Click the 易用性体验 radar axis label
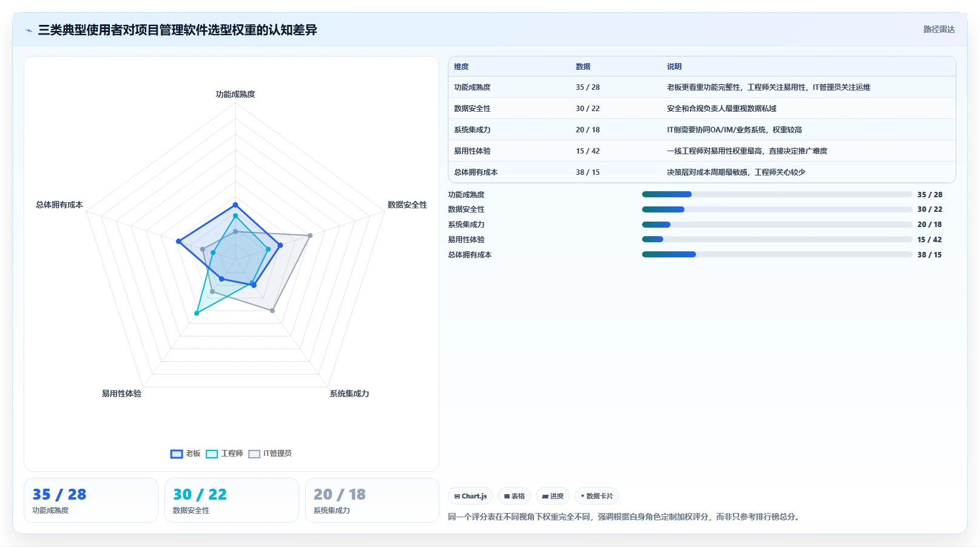The height and width of the screenshot is (547, 980). tap(121, 393)
